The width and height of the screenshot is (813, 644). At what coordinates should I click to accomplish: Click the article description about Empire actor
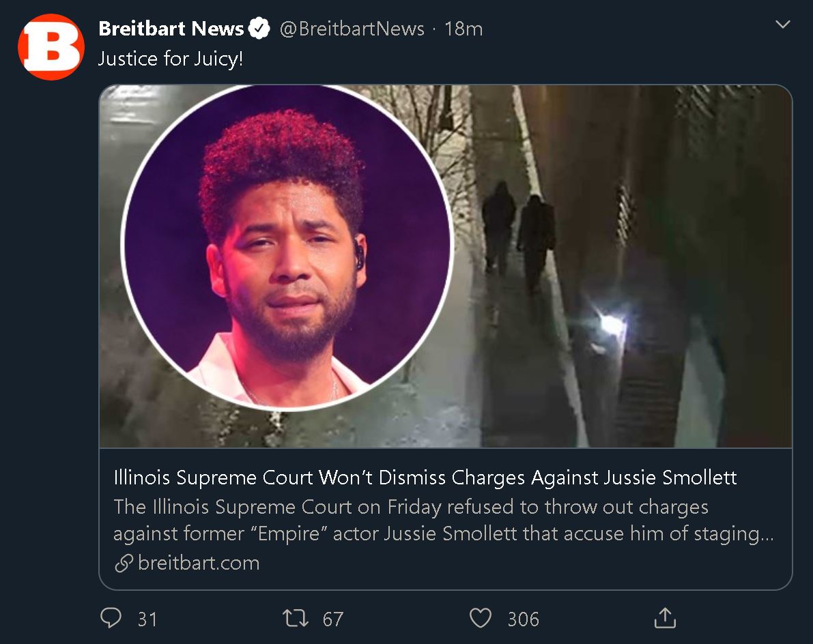443,520
